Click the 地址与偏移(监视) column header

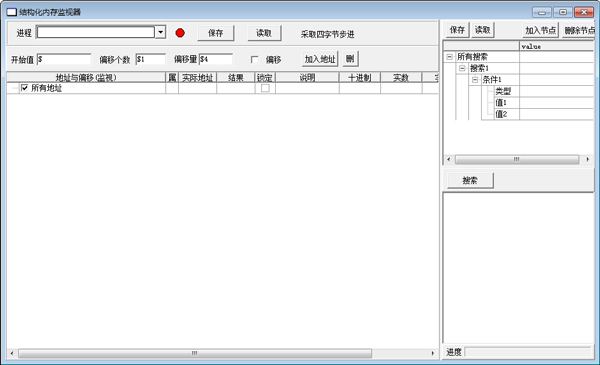click(x=86, y=78)
